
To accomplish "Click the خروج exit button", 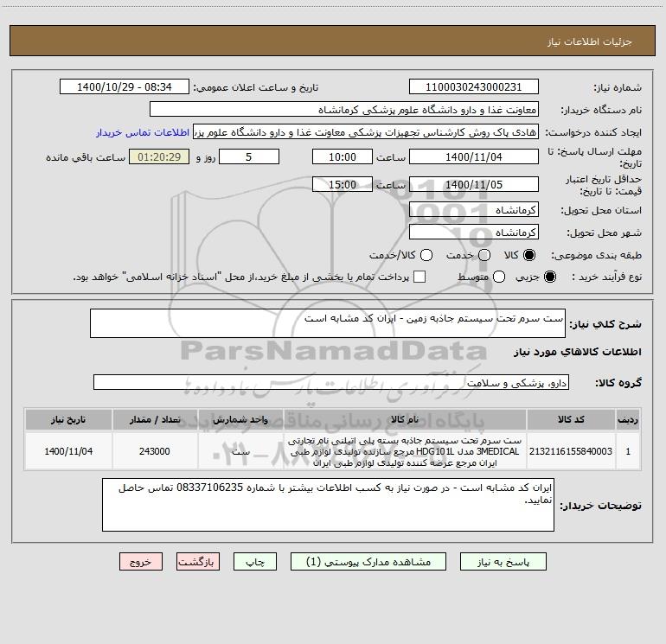I will coord(141,562).
